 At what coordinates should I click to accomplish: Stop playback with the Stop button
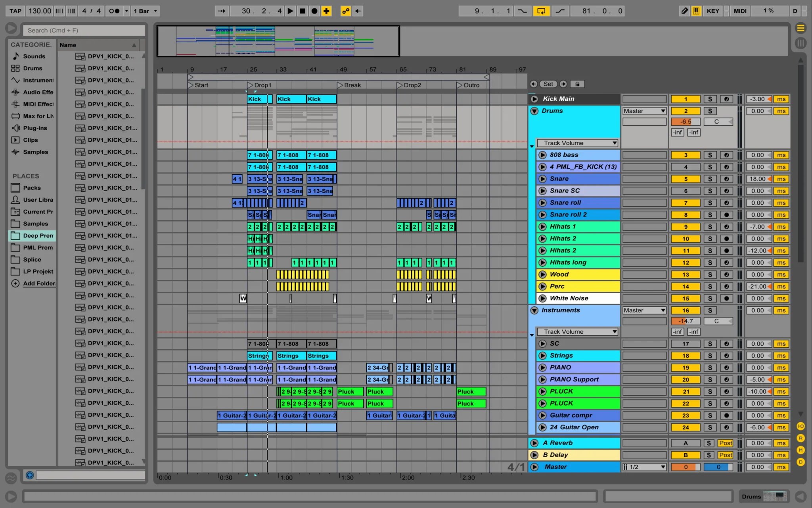303,11
